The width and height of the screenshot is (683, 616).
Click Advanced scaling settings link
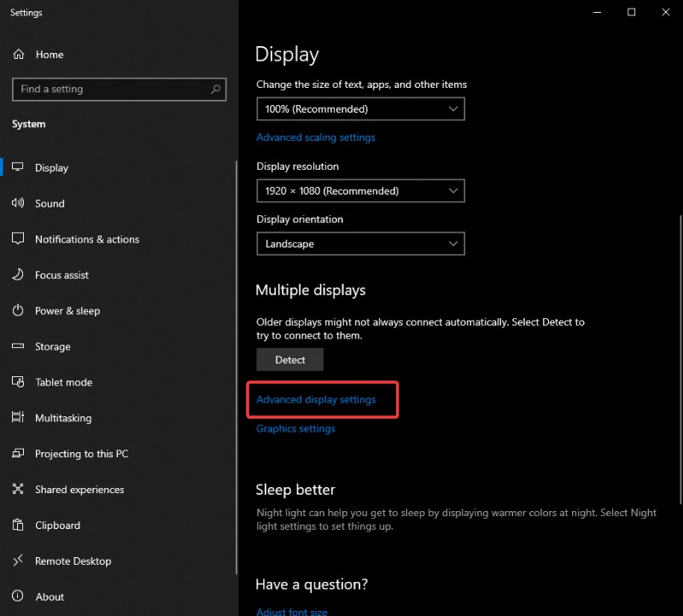pyautogui.click(x=316, y=137)
